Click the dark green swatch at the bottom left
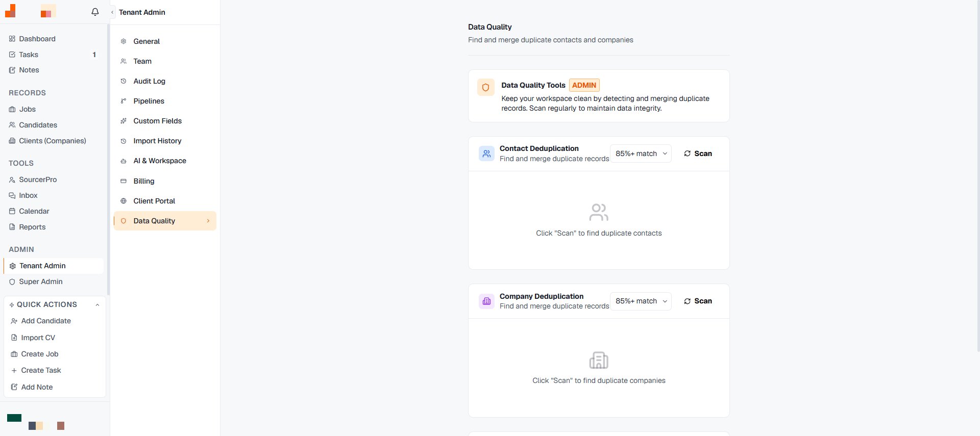980x436 pixels. click(14, 418)
